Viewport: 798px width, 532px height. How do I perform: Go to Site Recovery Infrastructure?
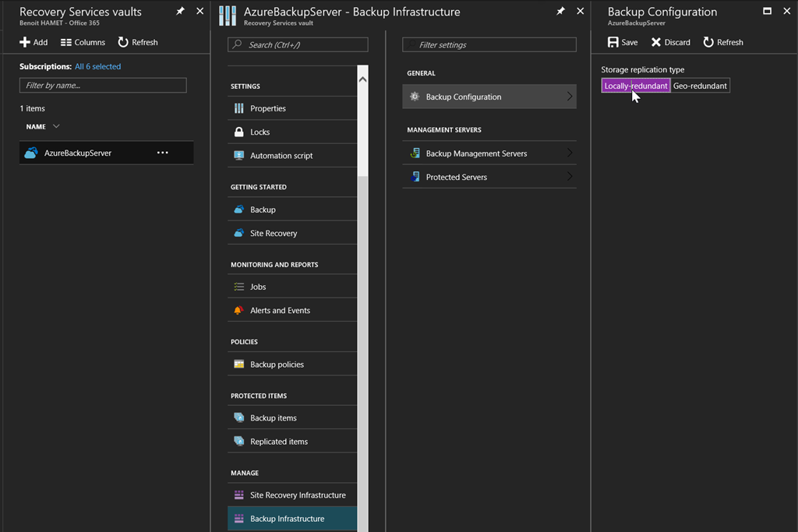pos(298,495)
